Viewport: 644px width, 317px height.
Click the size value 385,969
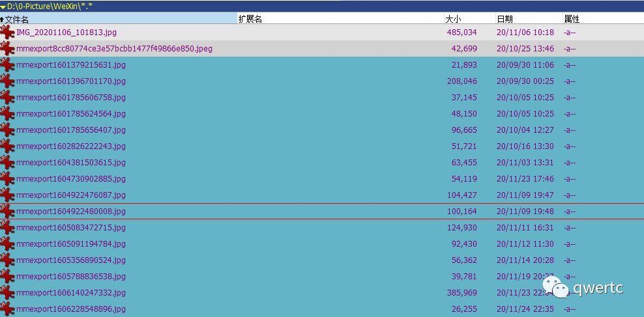click(x=462, y=293)
